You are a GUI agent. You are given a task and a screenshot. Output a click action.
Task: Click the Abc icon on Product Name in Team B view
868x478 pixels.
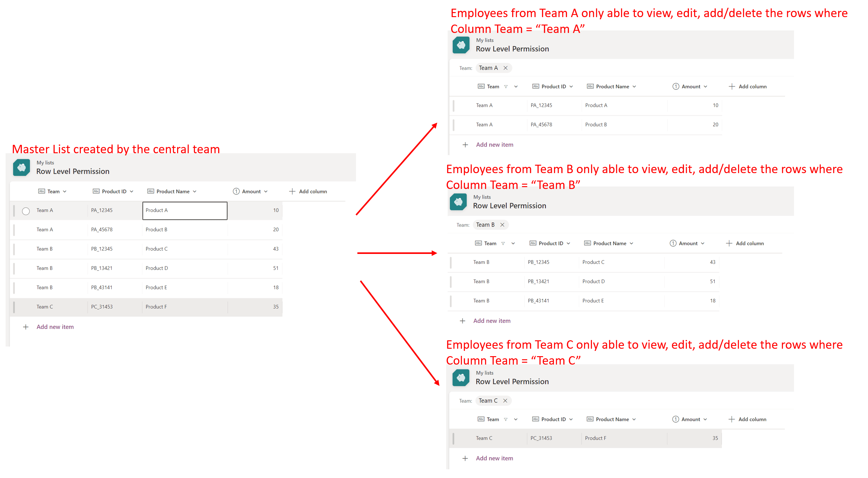click(587, 243)
